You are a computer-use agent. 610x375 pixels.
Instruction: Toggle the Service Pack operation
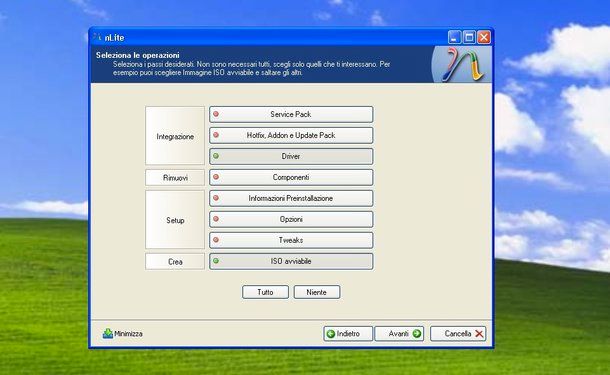(x=291, y=114)
